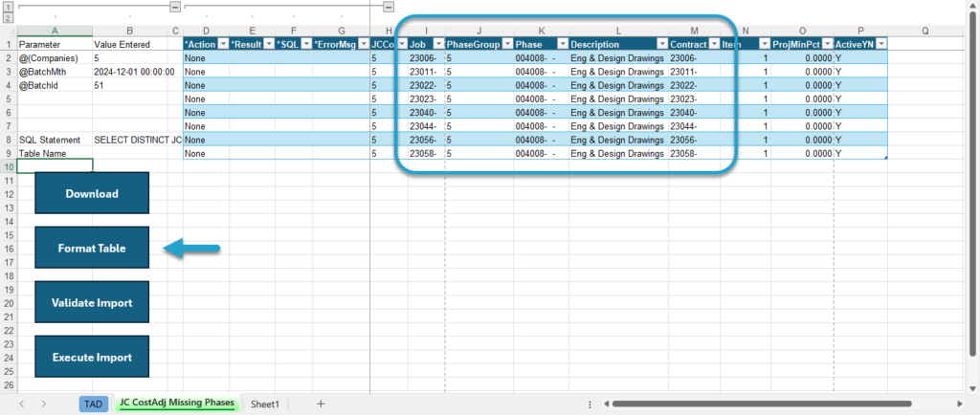Select the @(Companies) cell

(55, 58)
